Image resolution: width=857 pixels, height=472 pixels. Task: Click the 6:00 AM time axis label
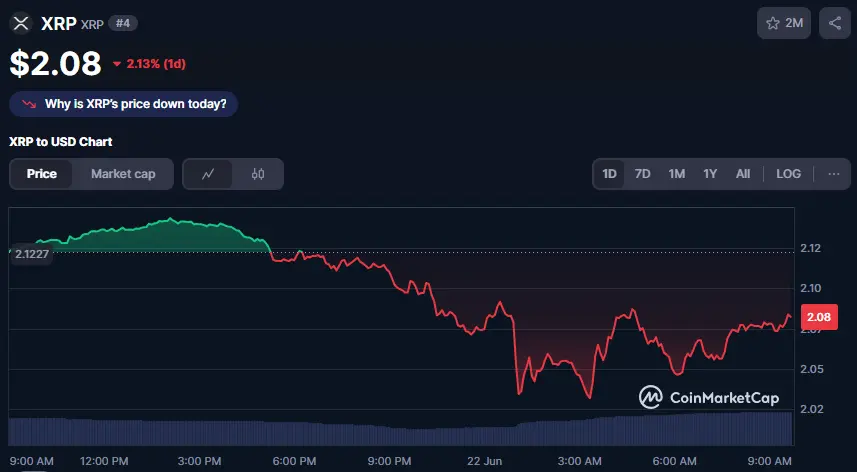click(674, 461)
